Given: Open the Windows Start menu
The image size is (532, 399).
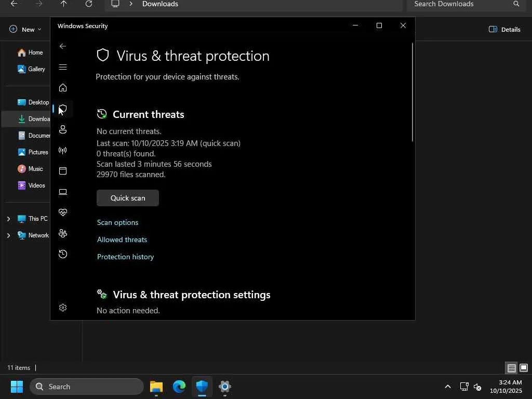Looking at the screenshot, I should tap(17, 387).
